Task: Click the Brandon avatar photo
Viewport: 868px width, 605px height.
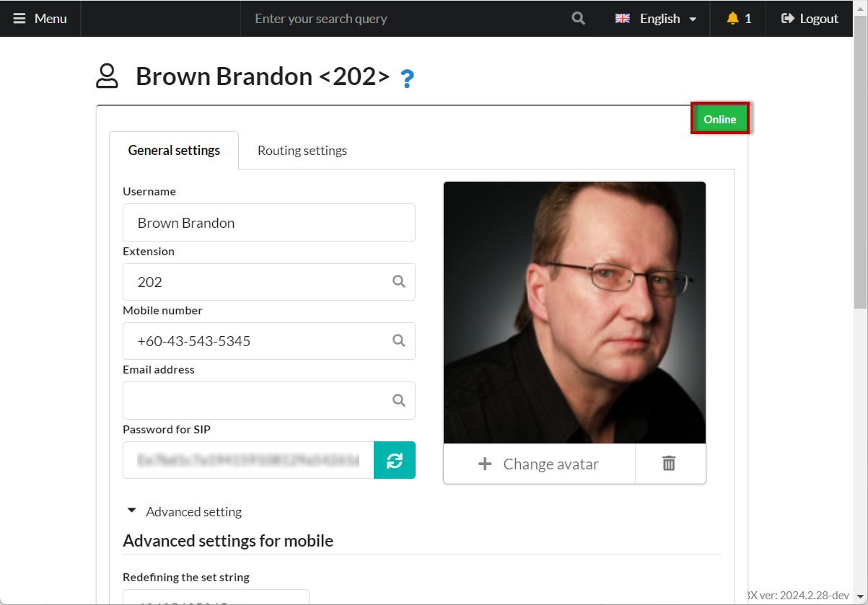Action: click(x=574, y=312)
